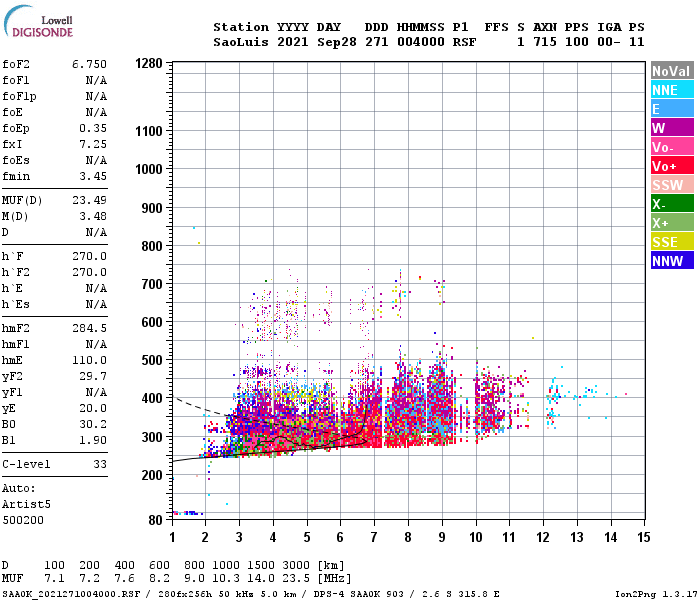The height and width of the screenshot is (600, 700).
Task: Select the light green X+ legend swatch
Action: pos(672,223)
